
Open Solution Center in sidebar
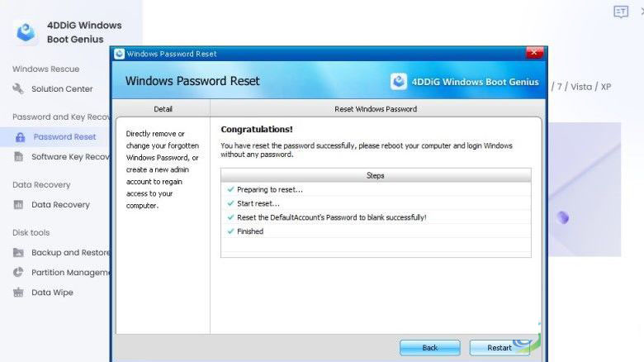pyautogui.click(x=62, y=88)
